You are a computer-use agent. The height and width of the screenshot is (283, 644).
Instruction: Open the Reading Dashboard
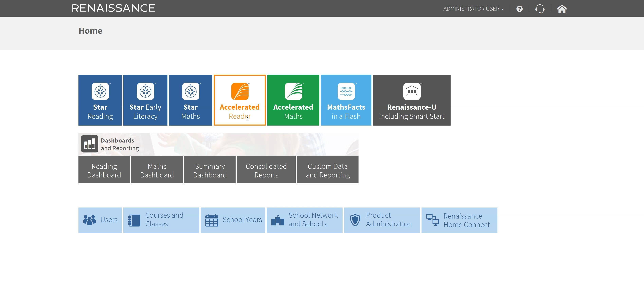point(104,170)
